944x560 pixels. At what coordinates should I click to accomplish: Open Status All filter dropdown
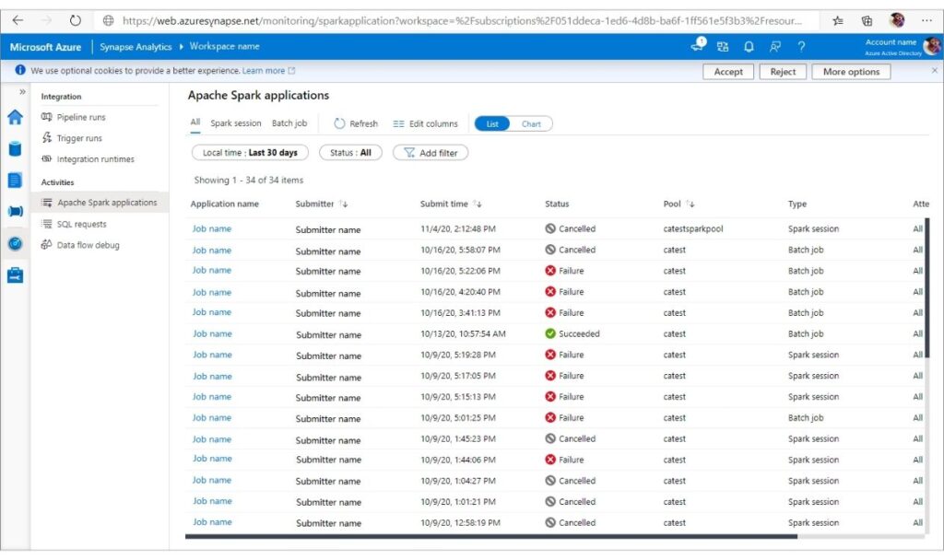point(350,153)
